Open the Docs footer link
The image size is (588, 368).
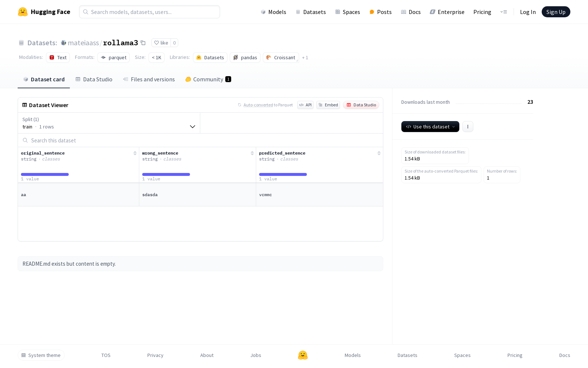[564, 355]
